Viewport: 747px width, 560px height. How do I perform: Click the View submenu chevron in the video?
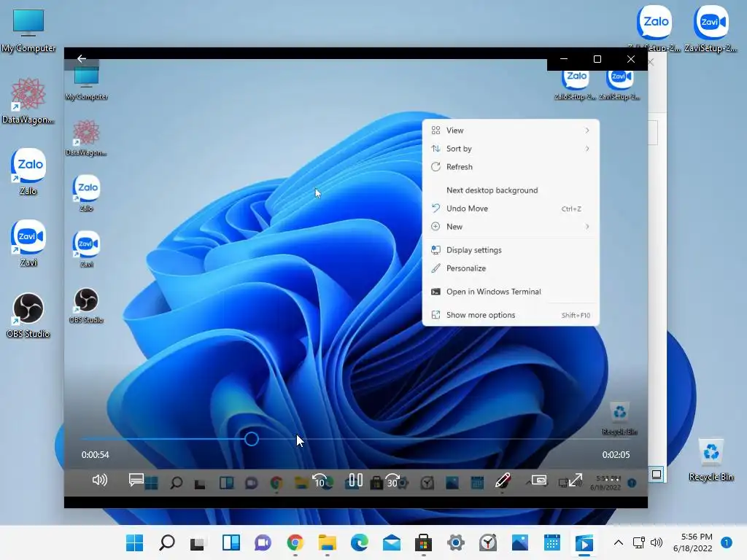[x=587, y=131]
